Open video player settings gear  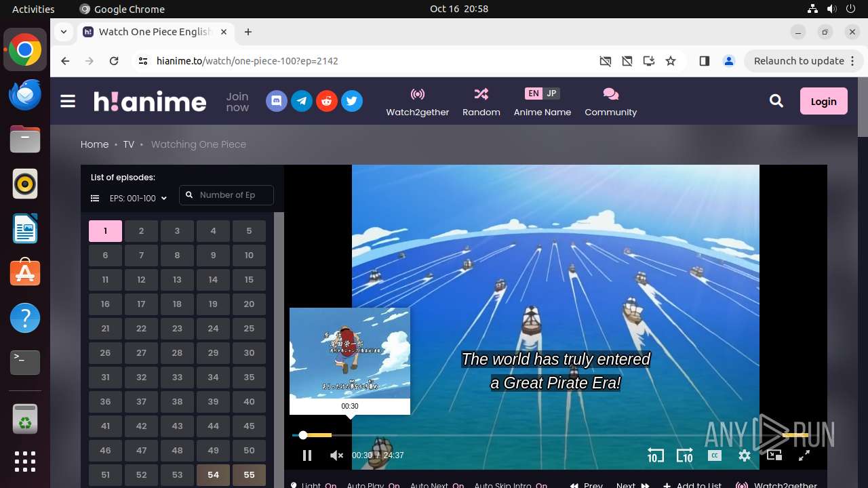[x=745, y=455]
